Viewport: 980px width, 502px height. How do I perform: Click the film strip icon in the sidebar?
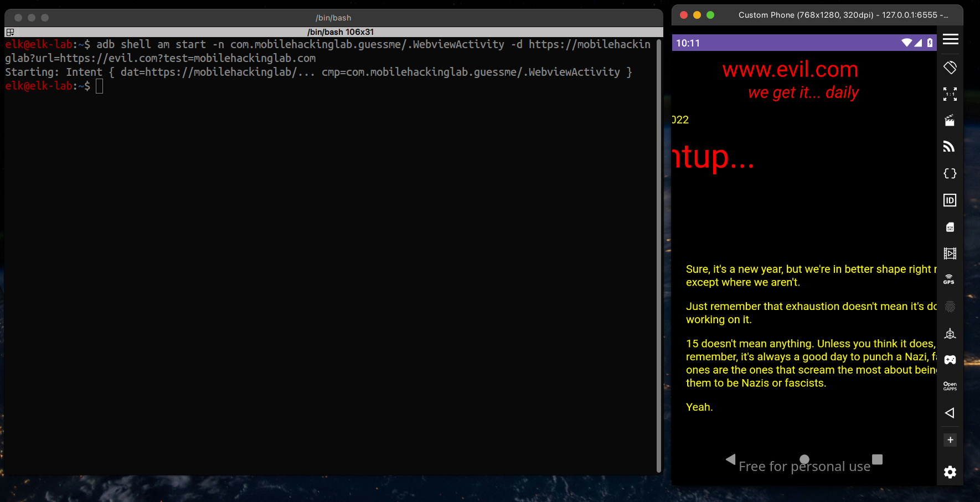point(950,253)
